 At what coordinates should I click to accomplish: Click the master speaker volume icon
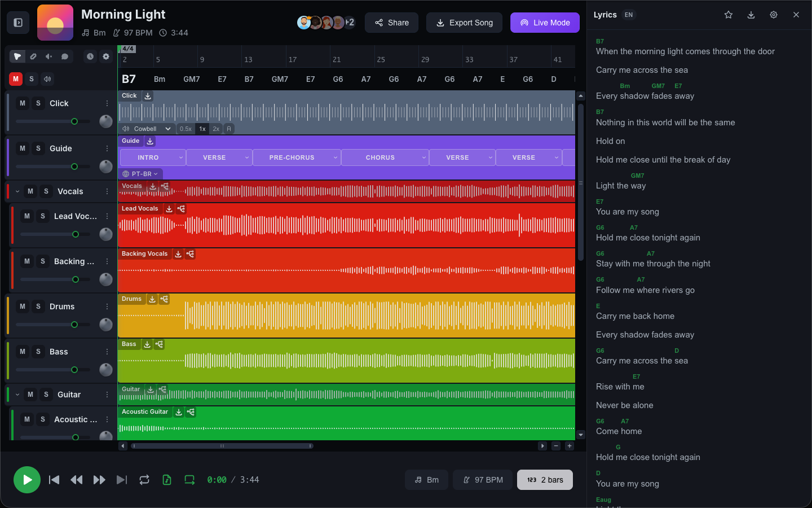point(47,79)
